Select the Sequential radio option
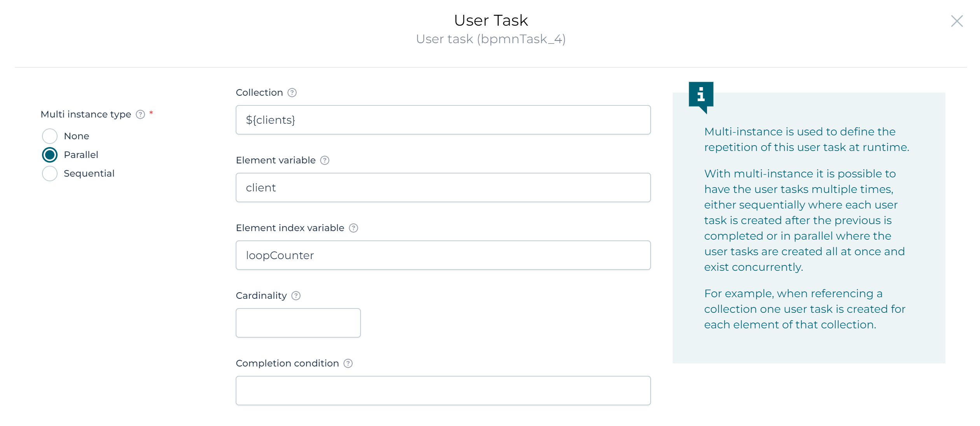Image resolution: width=980 pixels, height=426 pixels. [x=50, y=174]
